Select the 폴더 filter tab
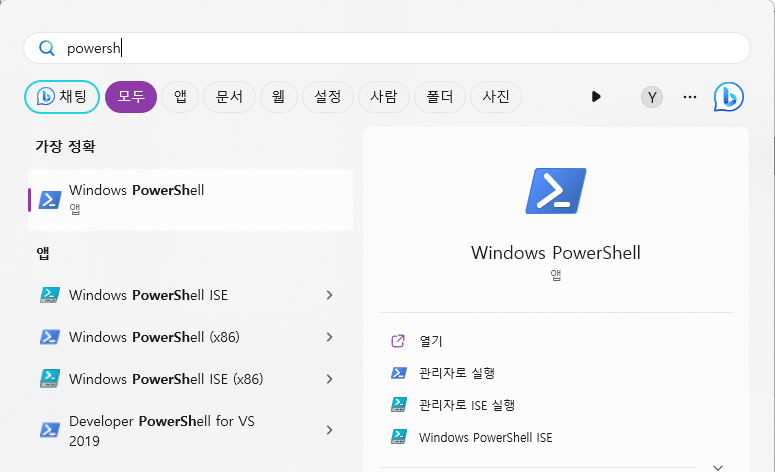Screen dimensions: 775x472 440,97
